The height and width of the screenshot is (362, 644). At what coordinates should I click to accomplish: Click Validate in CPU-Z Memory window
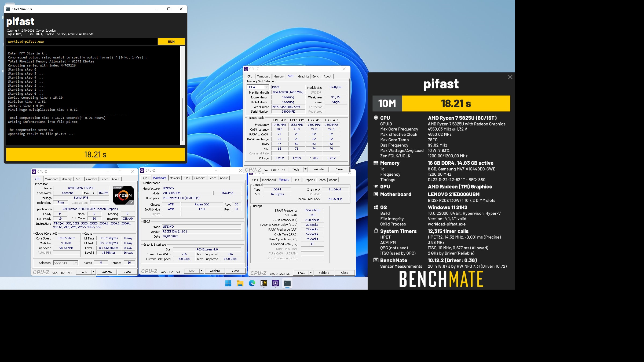(324, 273)
